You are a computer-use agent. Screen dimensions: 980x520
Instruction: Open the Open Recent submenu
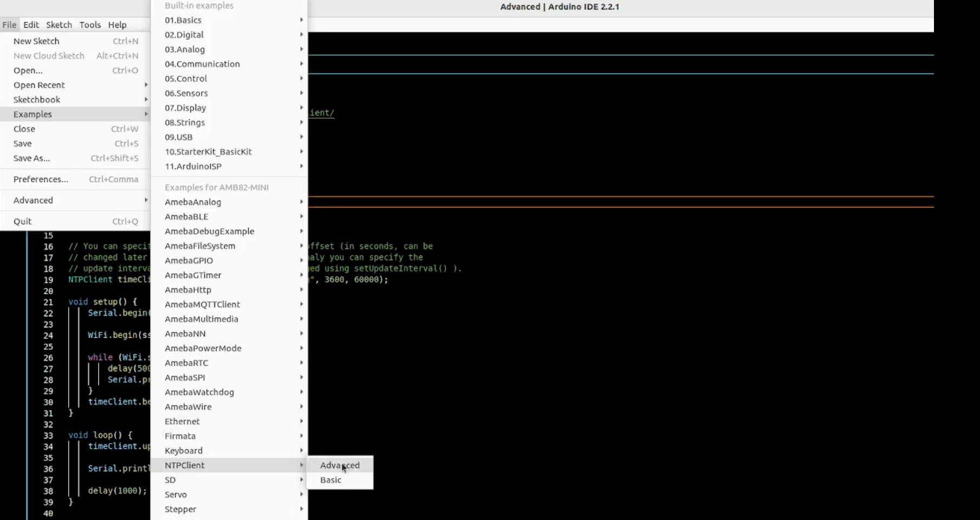tap(39, 85)
